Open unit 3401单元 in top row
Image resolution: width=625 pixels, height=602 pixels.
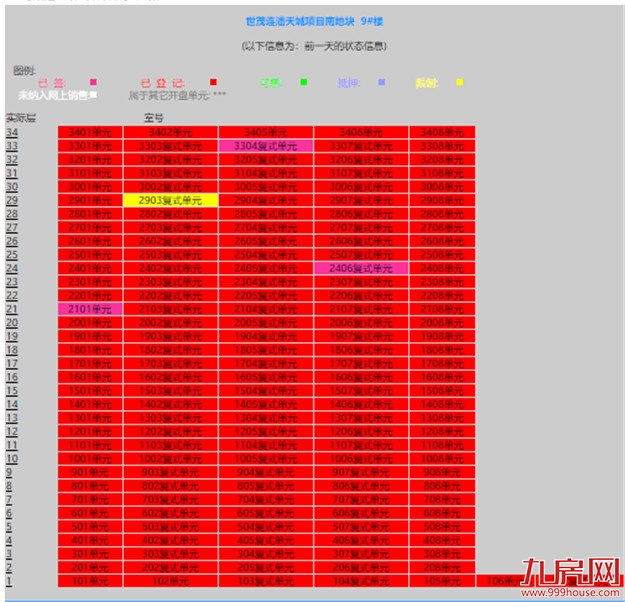(x=90, y=133)
